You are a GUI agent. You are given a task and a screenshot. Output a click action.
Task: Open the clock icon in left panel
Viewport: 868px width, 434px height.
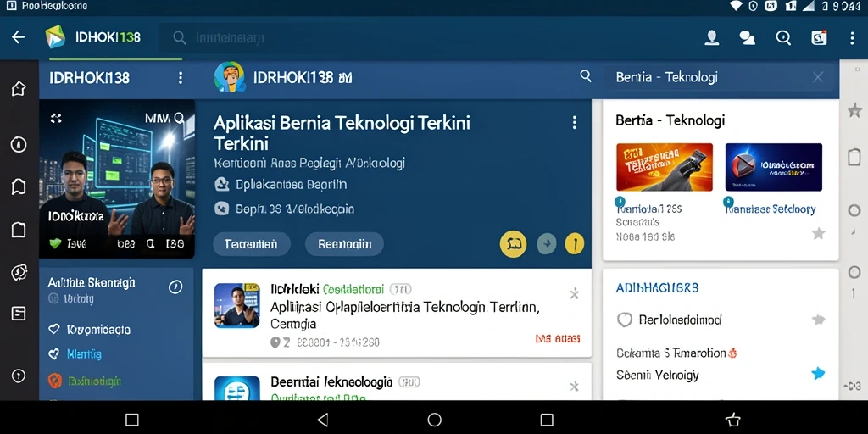pos(175,287)
